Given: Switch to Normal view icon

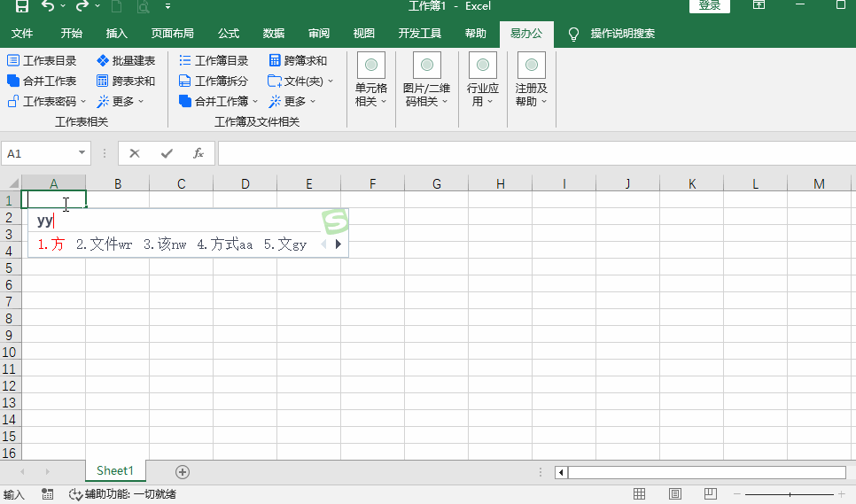Looking at the screenshot, I should pos(639,494).
